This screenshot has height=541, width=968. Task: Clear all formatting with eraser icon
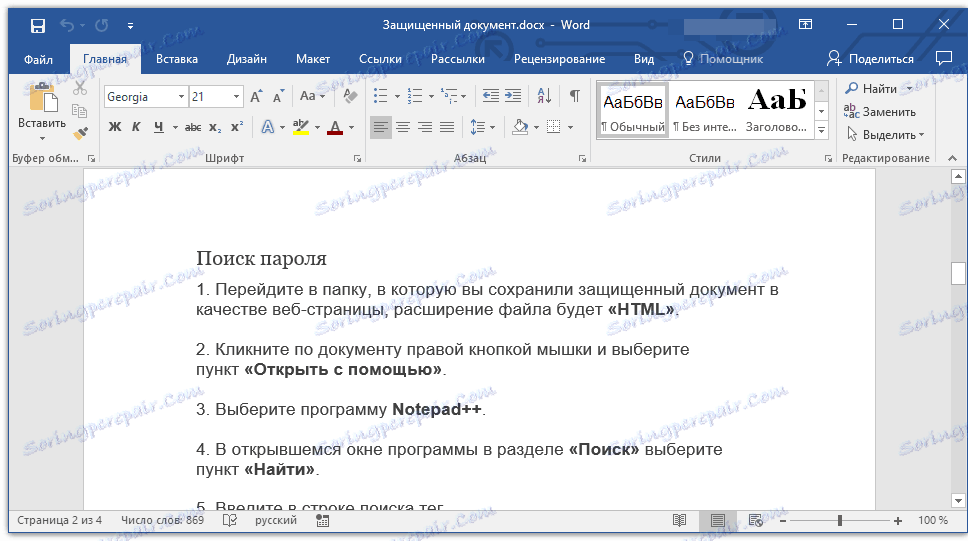click(x=350, y=96)
